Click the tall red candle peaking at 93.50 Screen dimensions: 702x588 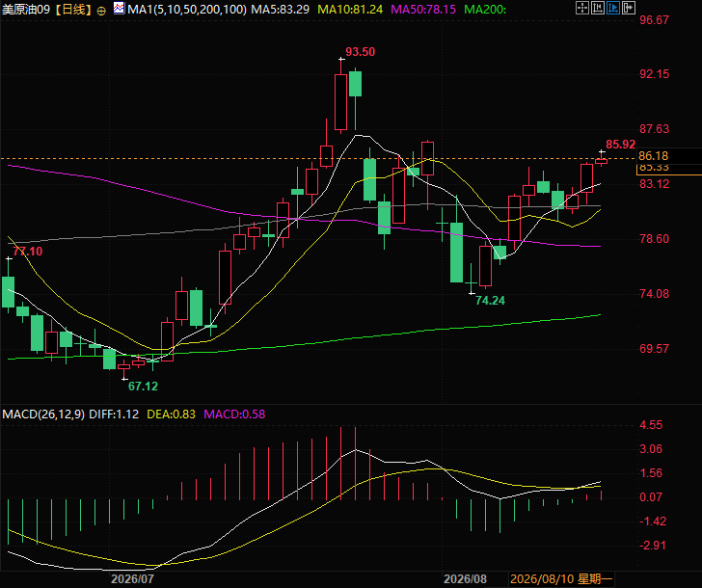(340, 102)
